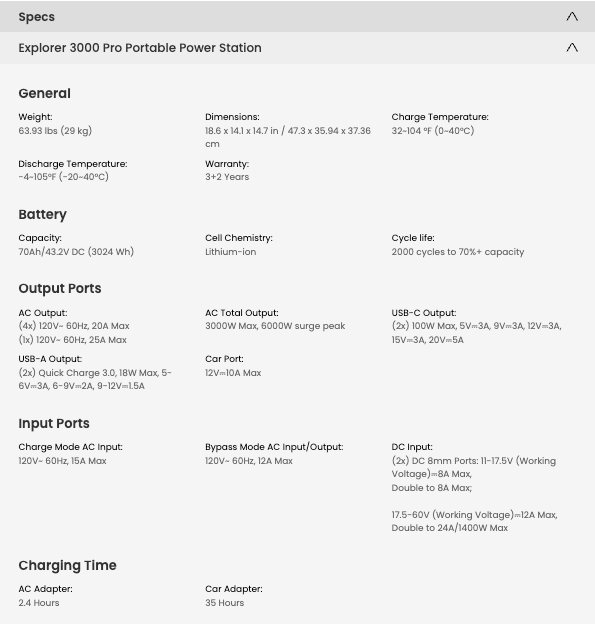Select the General section heading
Image resolution: width=595 pixels, height=624 pixels.
coord(45,93)
